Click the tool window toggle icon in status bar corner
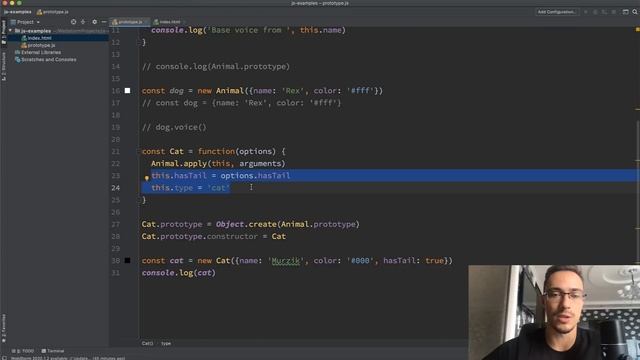Viewport: 640px width, 360px height. [x=4, y=358]
